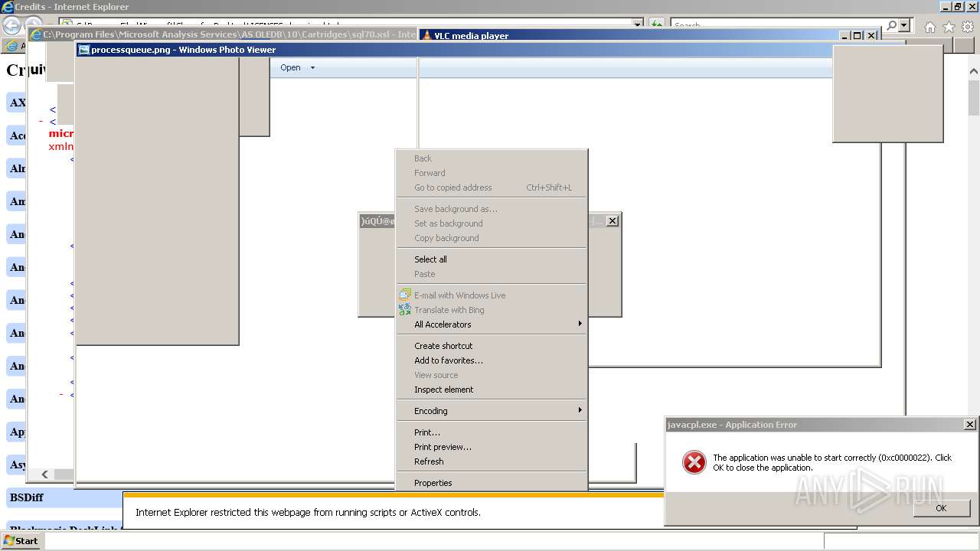Viewport: 980px width, 551px height.
Task: Click the search magnifier icon
Action: point(891,25)
